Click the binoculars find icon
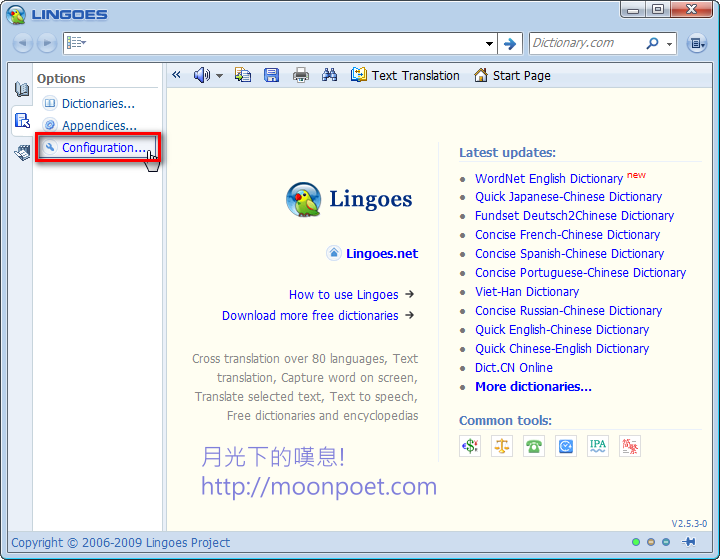 click(330, 75)
